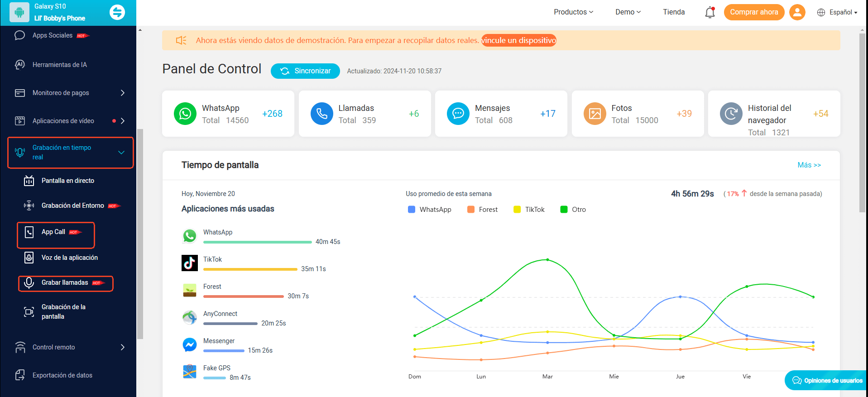Click the WhatsApp icon in most used apps
This screenshot has height=397, width=868.
point(190,236)
